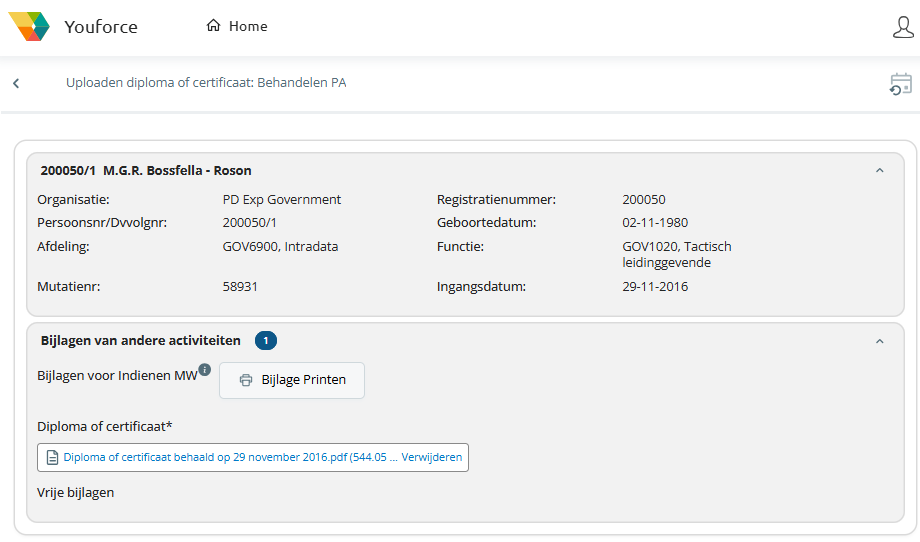This screenshot has height=542, width=920.
Task: Click the document icon of the PDF attachment
Action: 53,457
